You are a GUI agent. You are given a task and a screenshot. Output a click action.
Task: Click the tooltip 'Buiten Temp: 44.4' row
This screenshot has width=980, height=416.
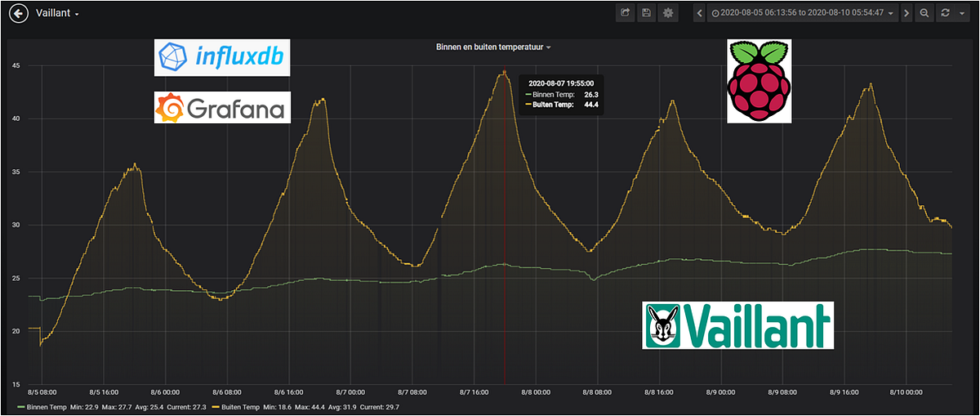tap(560, 105)
